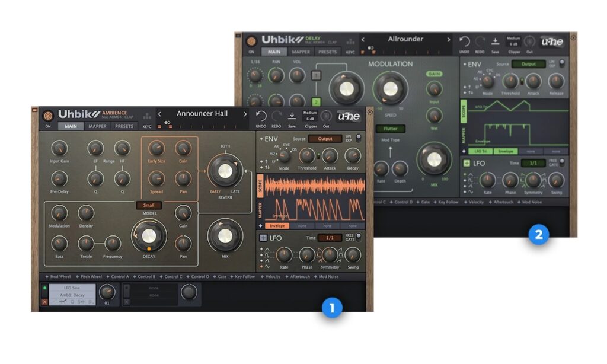
Task: Click the red X in Ambience modulation slot
Action: point(44,301)
